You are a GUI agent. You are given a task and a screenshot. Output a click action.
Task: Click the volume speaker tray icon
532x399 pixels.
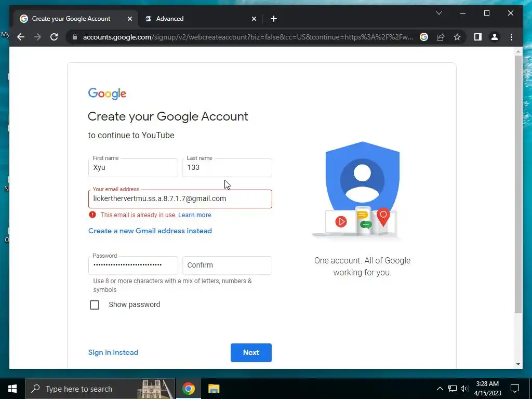[464, 389]
